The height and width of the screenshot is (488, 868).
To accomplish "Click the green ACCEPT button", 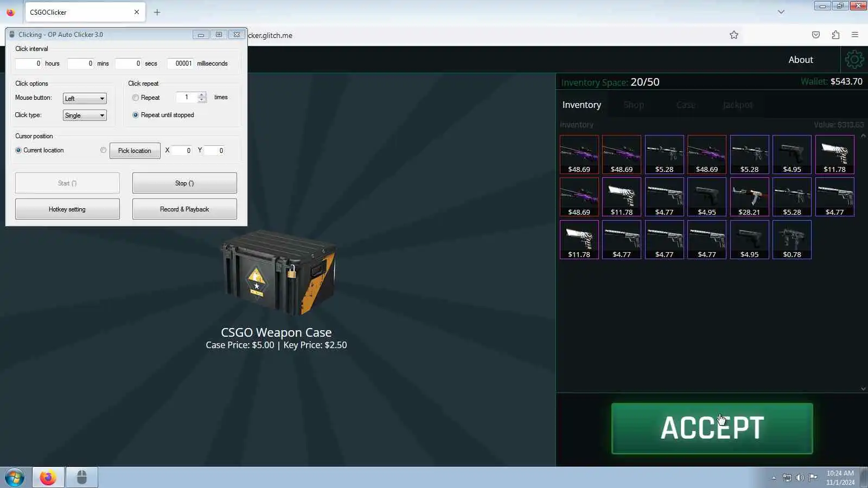I will (712, 428).
